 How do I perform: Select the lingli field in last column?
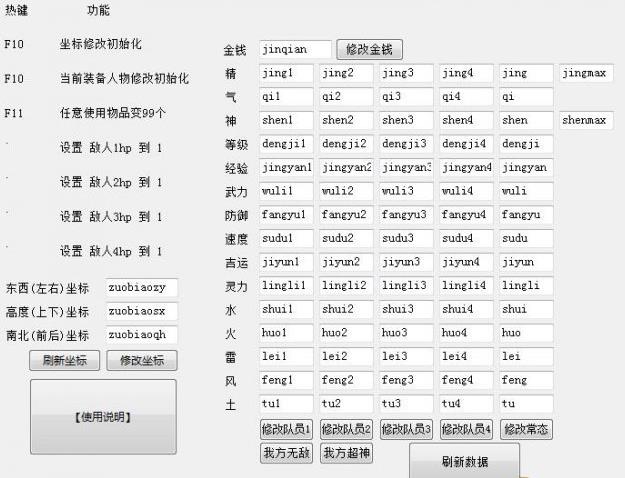526,285
